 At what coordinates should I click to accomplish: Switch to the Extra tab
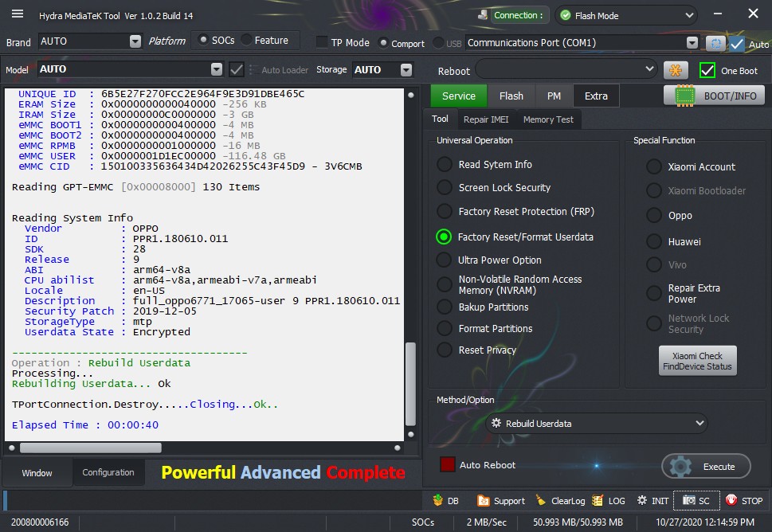[596, 96]
